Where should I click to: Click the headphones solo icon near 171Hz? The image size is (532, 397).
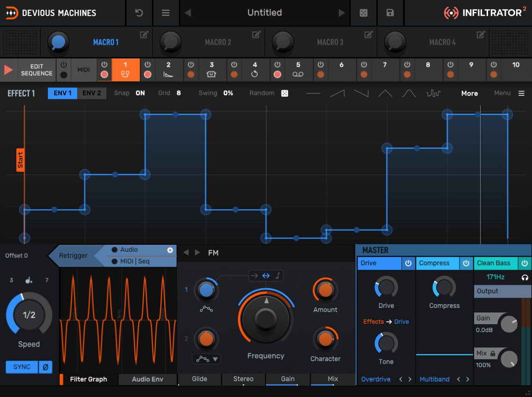pos(525,277)
